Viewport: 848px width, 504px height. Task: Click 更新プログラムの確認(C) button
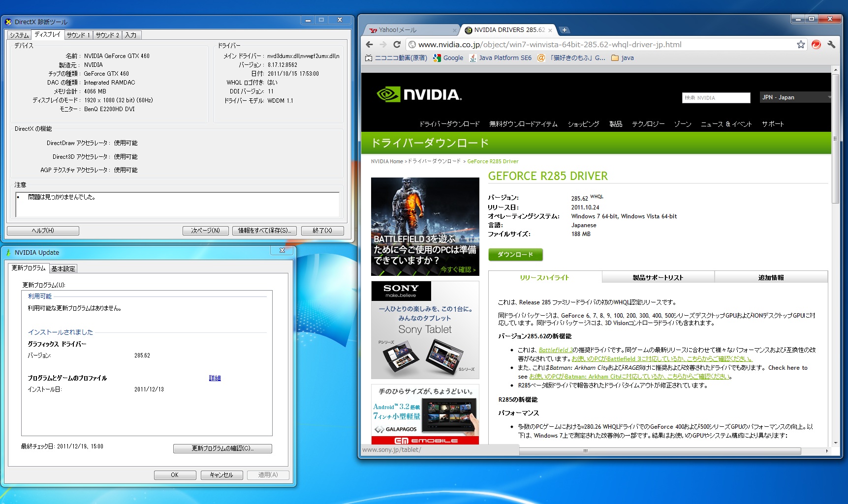click(x=222, y=448)
